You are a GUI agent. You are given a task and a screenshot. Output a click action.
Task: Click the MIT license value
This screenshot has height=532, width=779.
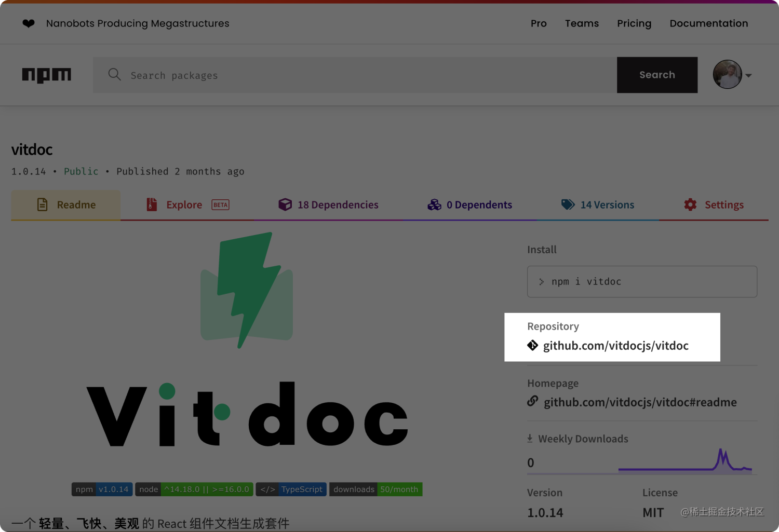pos(653,513)
